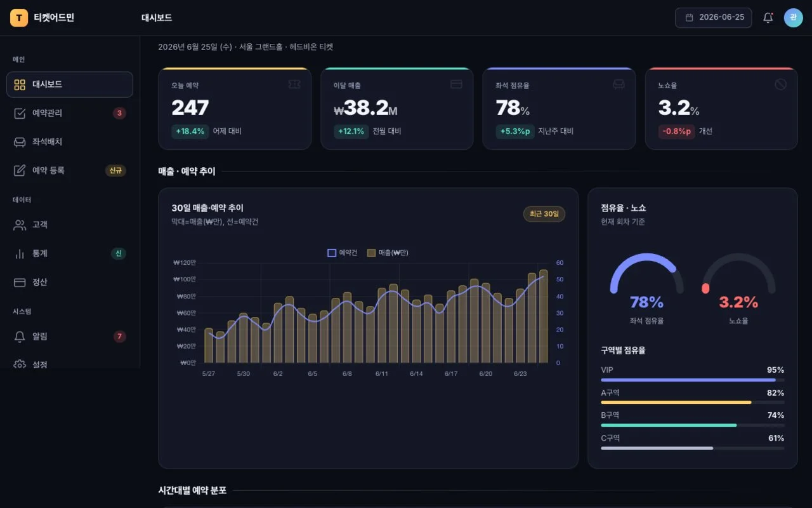Click the 좌석배치 sofa icon in sidebar
Screen dimensions: 812x508
[20, 142]
